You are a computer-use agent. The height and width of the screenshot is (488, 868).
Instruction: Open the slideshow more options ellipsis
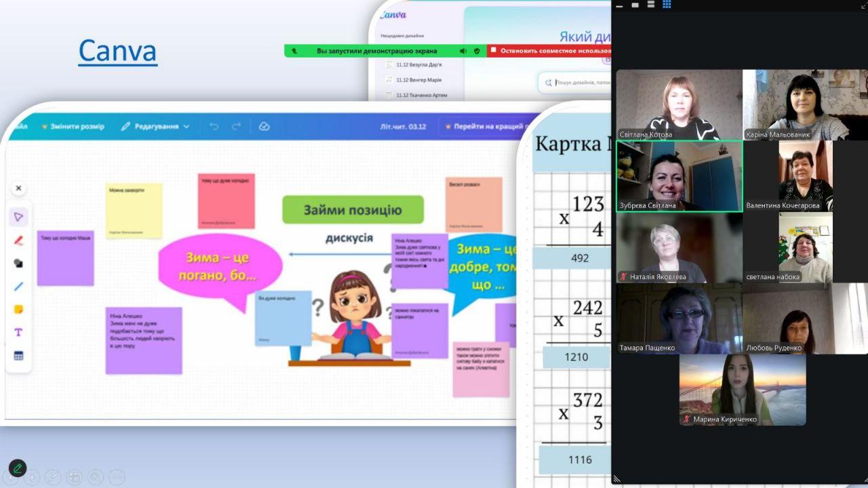117,477
